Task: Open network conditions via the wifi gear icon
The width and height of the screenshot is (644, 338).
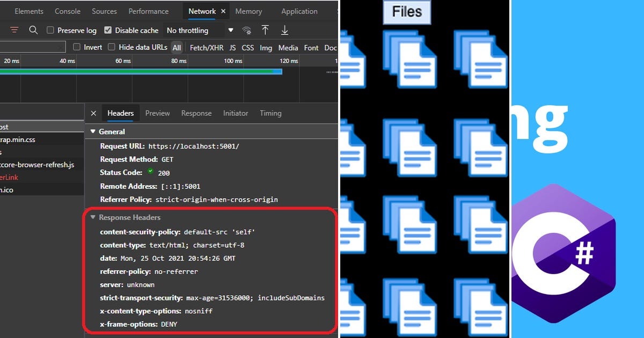Action: [x=247, y=30]
